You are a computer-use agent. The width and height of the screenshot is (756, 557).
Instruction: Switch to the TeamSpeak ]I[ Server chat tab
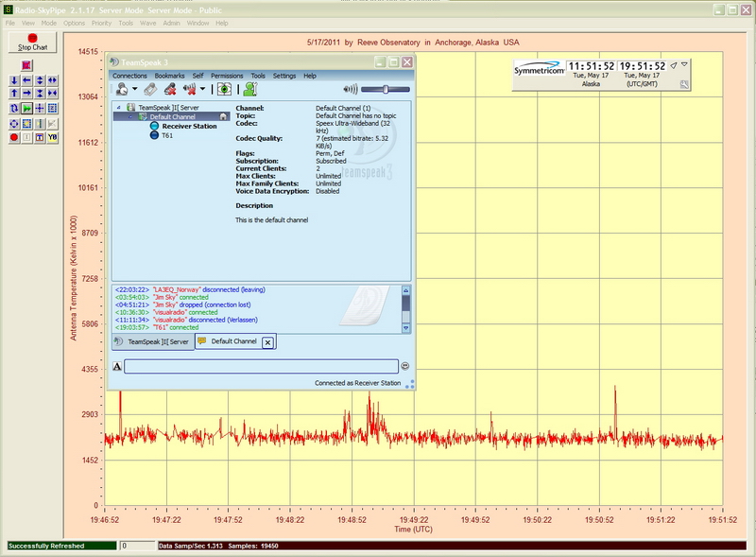(x=153, y=341)
